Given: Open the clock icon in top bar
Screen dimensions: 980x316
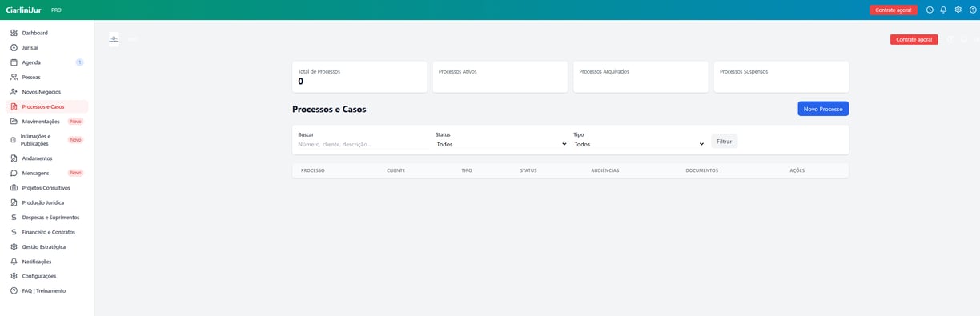Looking at the screenshot, I should (930, 10).
